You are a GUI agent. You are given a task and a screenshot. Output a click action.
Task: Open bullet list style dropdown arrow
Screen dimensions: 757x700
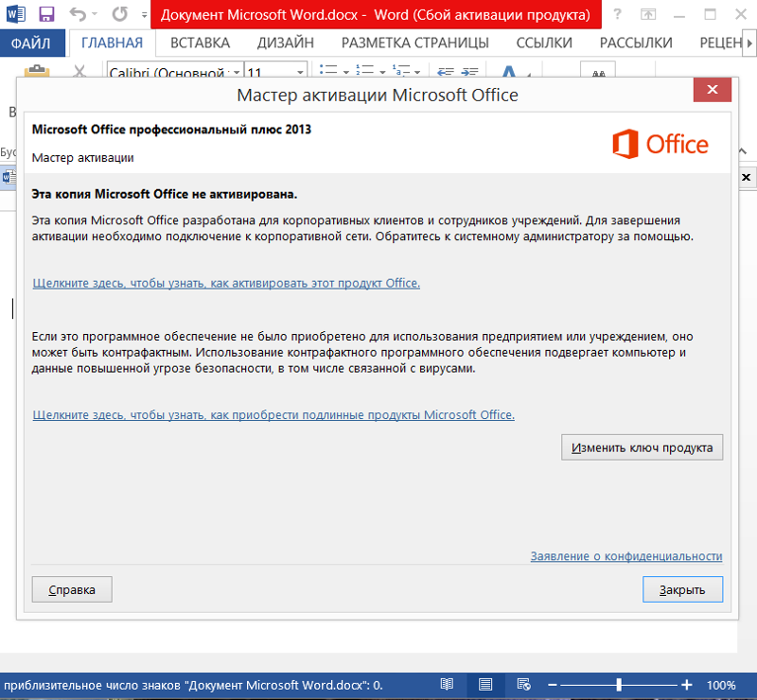346,72
